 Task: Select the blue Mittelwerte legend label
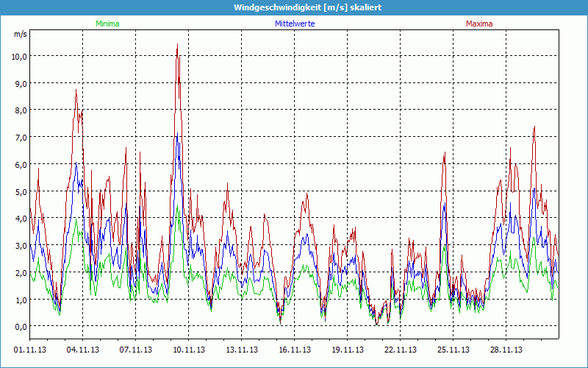(x=294, y=24)
